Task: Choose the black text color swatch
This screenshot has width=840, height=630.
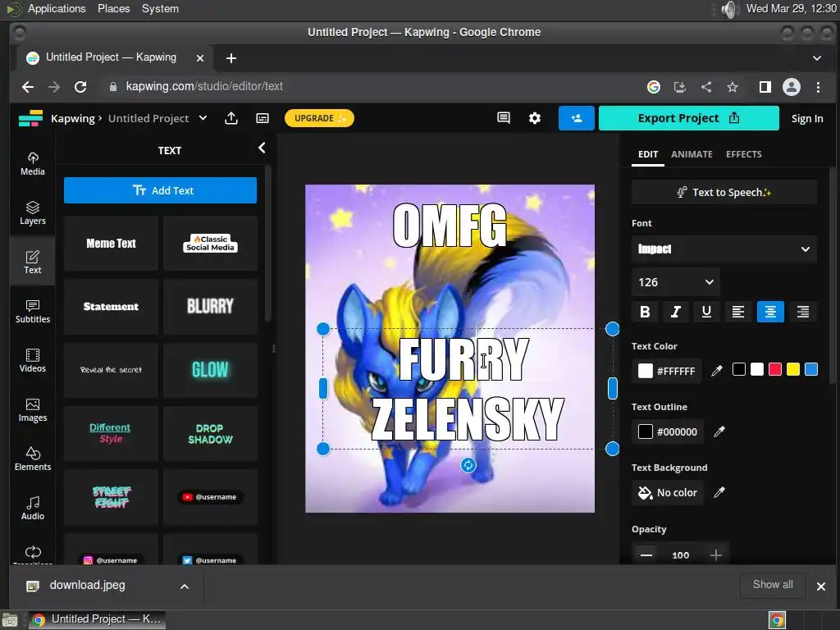Action: (739, 369)
